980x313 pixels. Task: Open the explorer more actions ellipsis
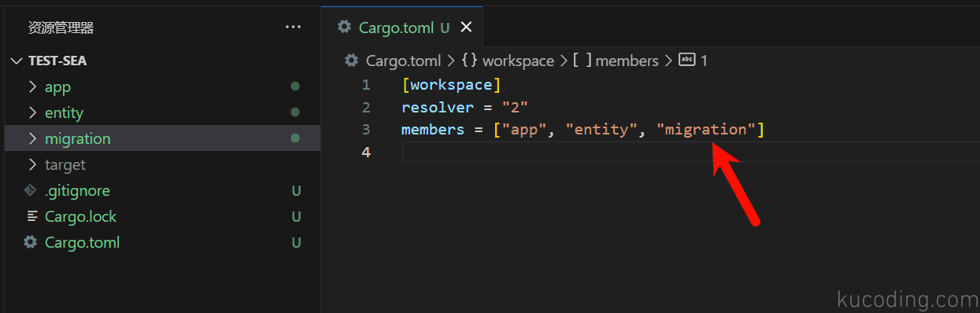point(293,27)
